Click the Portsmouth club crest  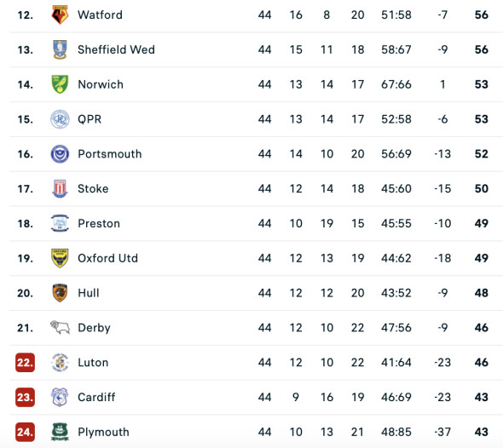(x=60, y=154)
